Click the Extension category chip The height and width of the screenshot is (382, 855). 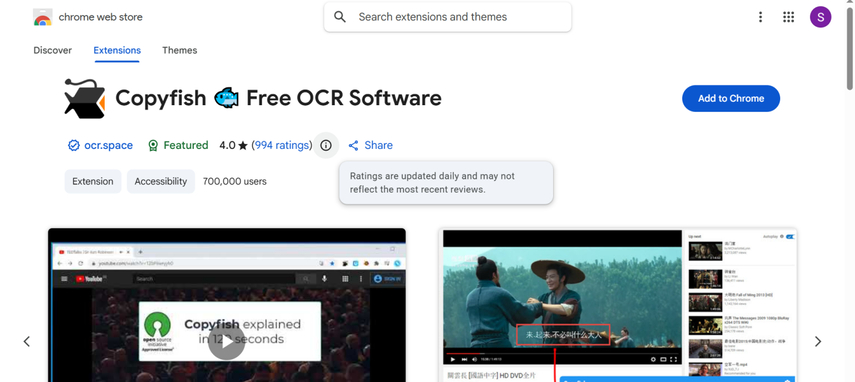[x=93, y=181]
